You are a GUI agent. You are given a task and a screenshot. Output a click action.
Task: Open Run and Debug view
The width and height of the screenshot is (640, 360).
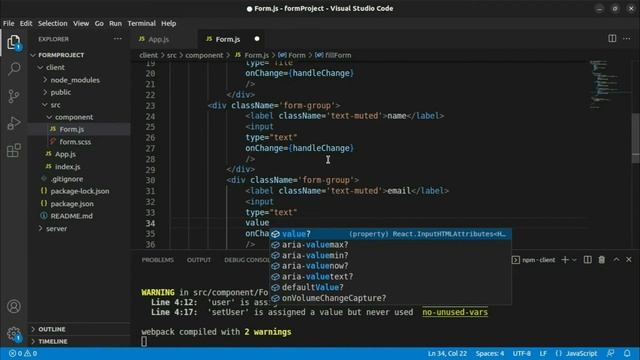[13, 123]
